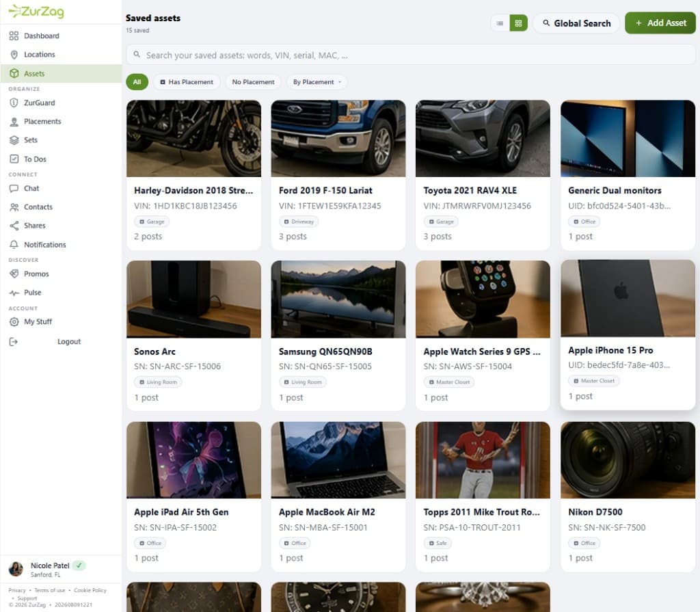This screenshot has height=612, width=700.
Task: Open the diamond ring asset thumbnail at bottom
Action: (483, 597)
